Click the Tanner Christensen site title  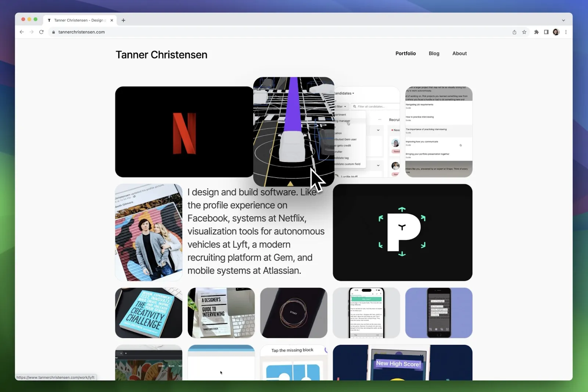161,55
